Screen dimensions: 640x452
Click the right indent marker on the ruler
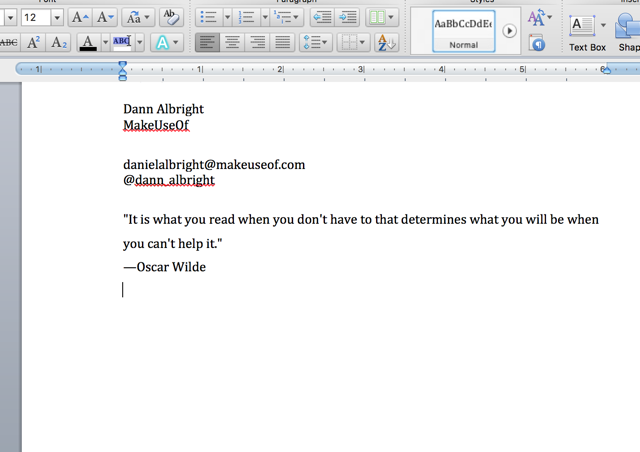coord(607,70)
